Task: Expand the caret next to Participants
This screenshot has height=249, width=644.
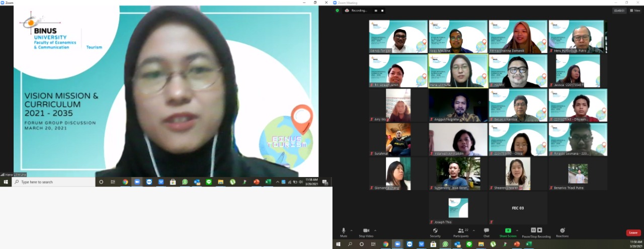Action: coord(474,230)
